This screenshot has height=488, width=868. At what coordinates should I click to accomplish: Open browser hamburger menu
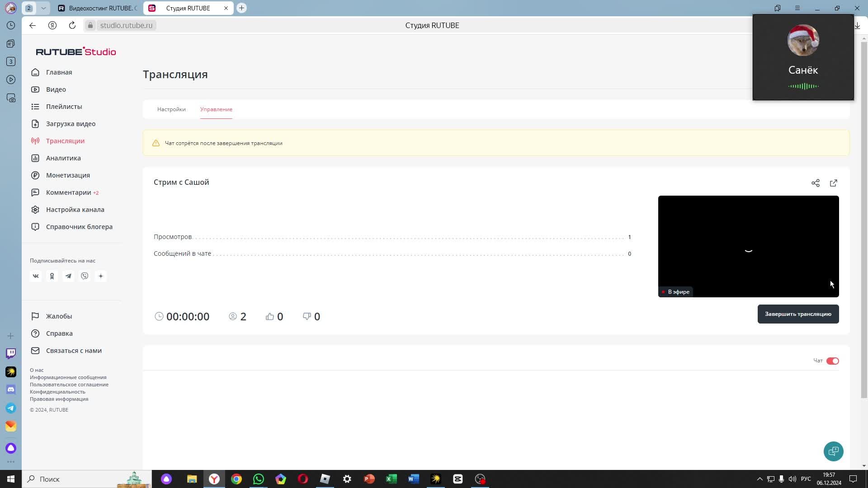click(x=797, y=8)
